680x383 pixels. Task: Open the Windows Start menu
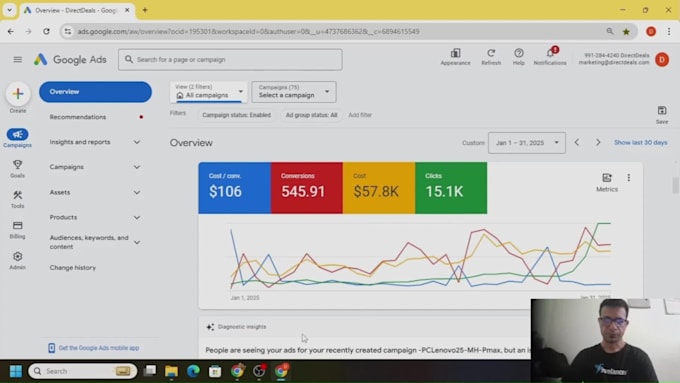pyautogui.click(x=16, y=371)
